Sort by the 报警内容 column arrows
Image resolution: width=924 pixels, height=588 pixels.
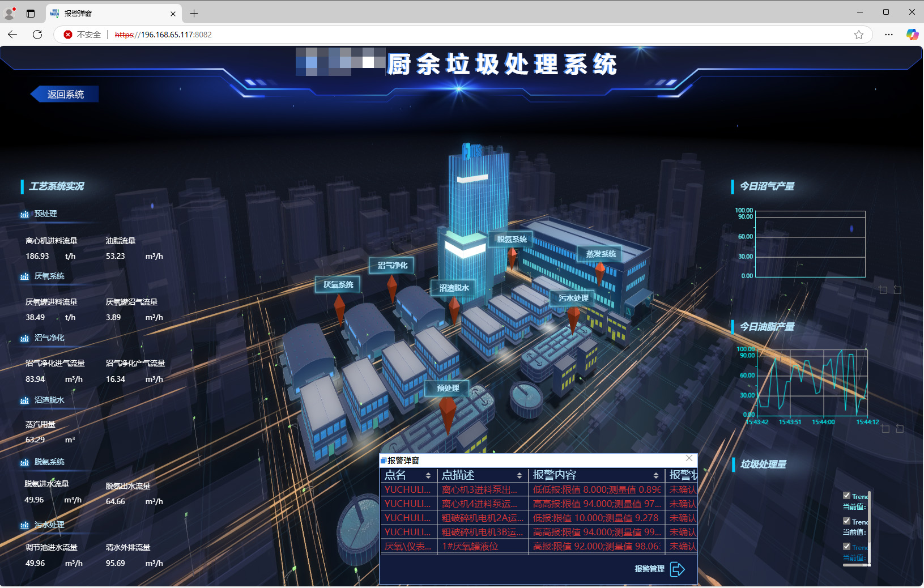(x=656, y=475)
